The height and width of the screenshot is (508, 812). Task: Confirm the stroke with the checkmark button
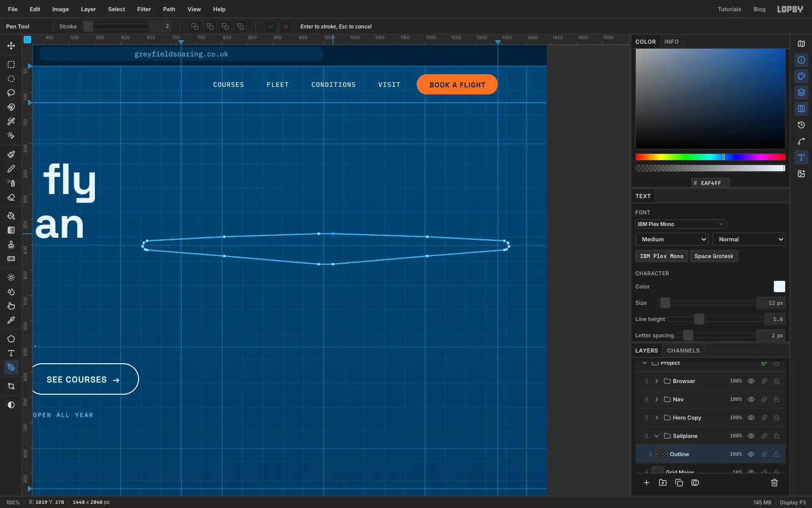(x=270, y=26)
